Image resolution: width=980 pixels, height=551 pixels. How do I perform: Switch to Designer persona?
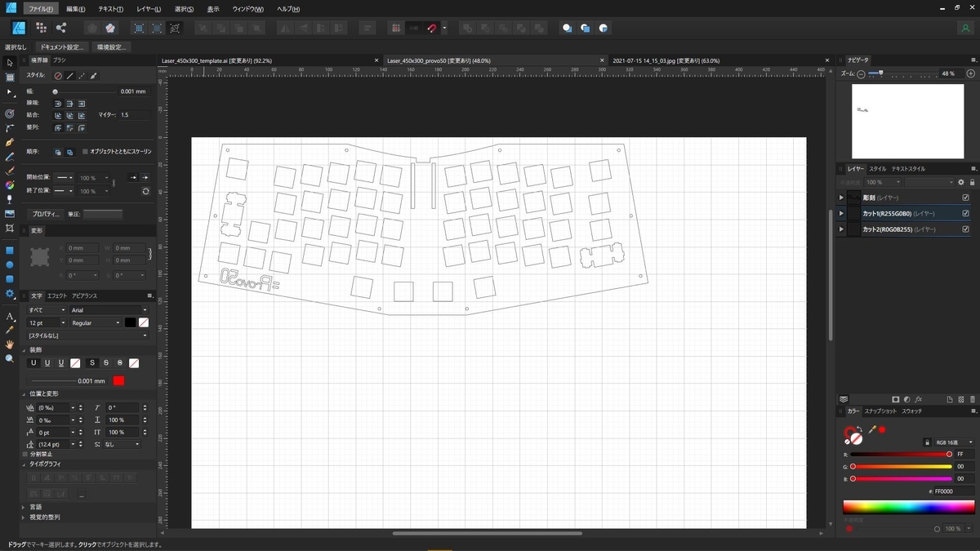tap(19, 28)
